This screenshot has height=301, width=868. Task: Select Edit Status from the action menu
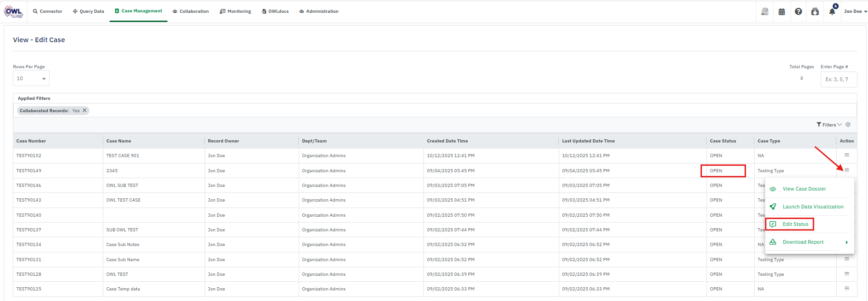[795, 224]
